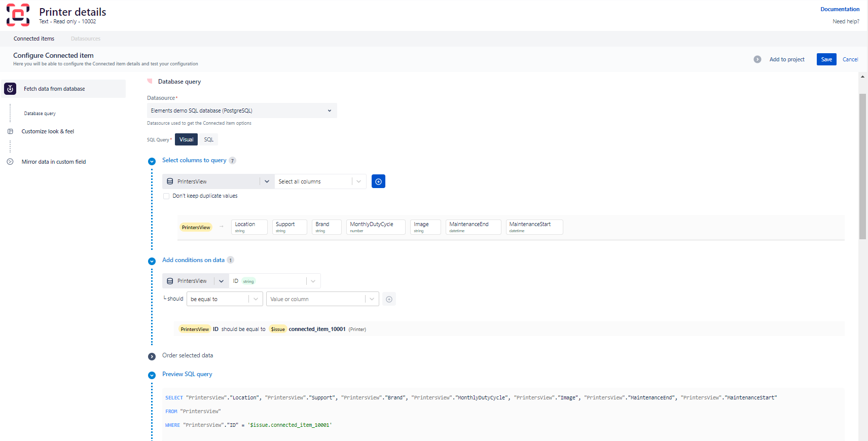Open the Documentation link
This screenshot has height=441, width=868.
tap(840, 9)
